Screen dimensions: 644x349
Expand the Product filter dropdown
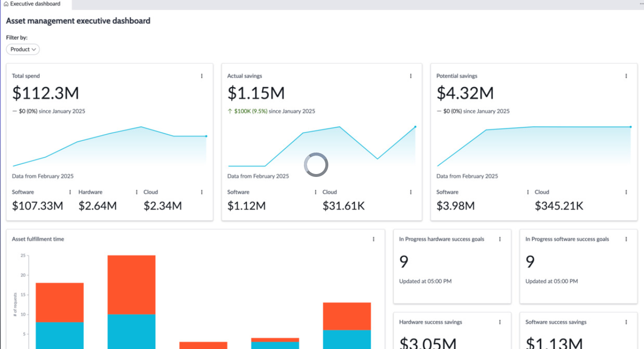coord(23,49)
